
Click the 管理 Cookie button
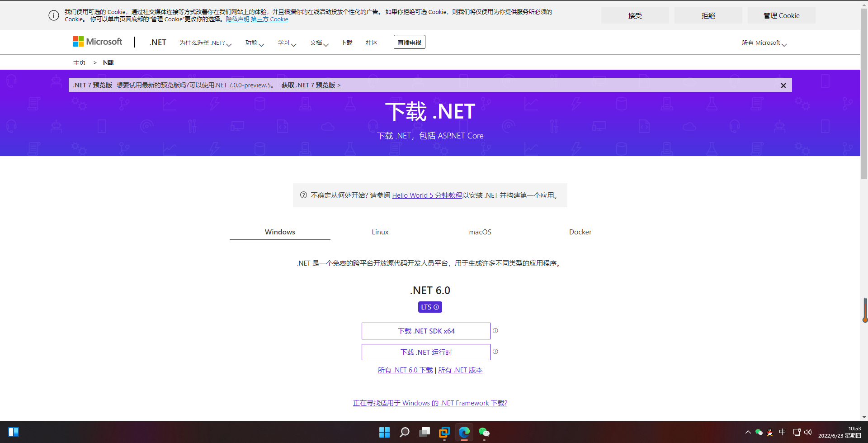(782, 15)
